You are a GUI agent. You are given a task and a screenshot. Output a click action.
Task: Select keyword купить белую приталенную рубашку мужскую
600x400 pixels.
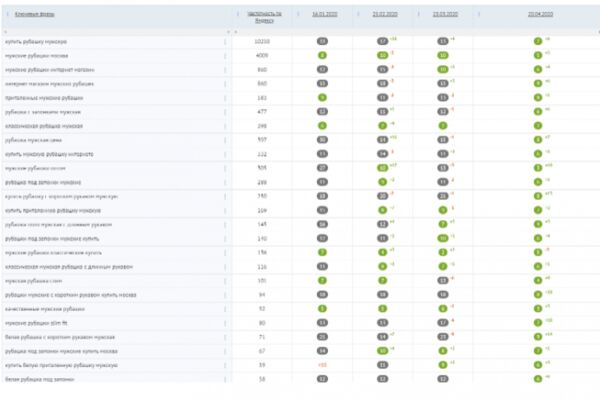click(61, 366)
